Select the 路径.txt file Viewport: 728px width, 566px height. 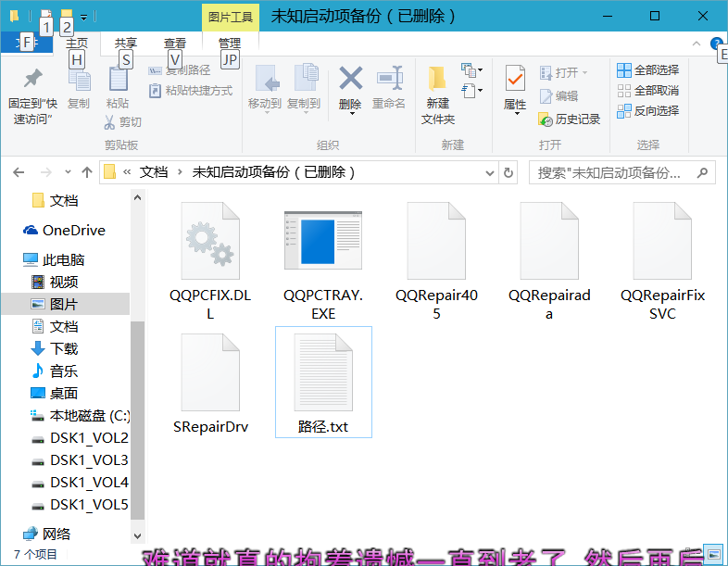pyautogui.click(x=323, y=383)
